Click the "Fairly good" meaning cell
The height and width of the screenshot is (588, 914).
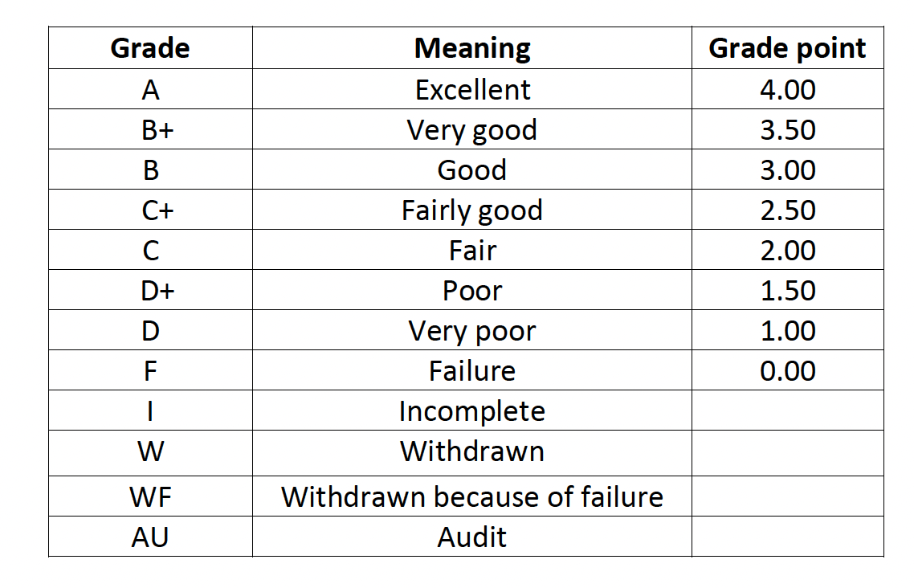tap(472, 210)
